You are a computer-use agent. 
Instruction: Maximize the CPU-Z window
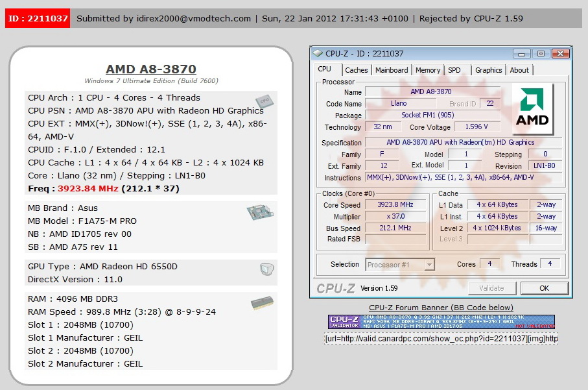pos(541,54)
